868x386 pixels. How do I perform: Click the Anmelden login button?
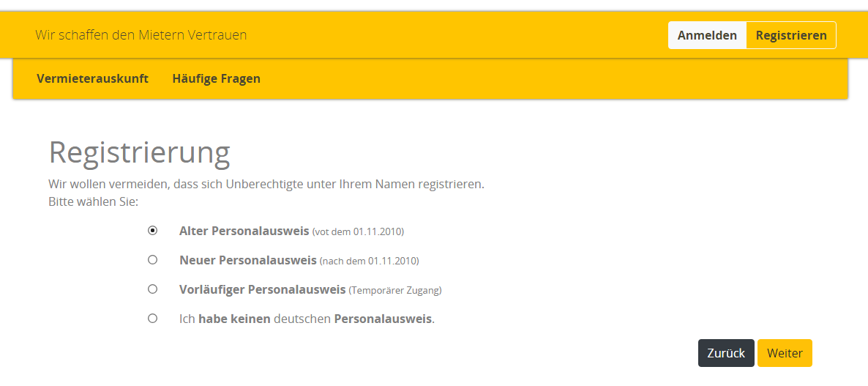(707, 35)
